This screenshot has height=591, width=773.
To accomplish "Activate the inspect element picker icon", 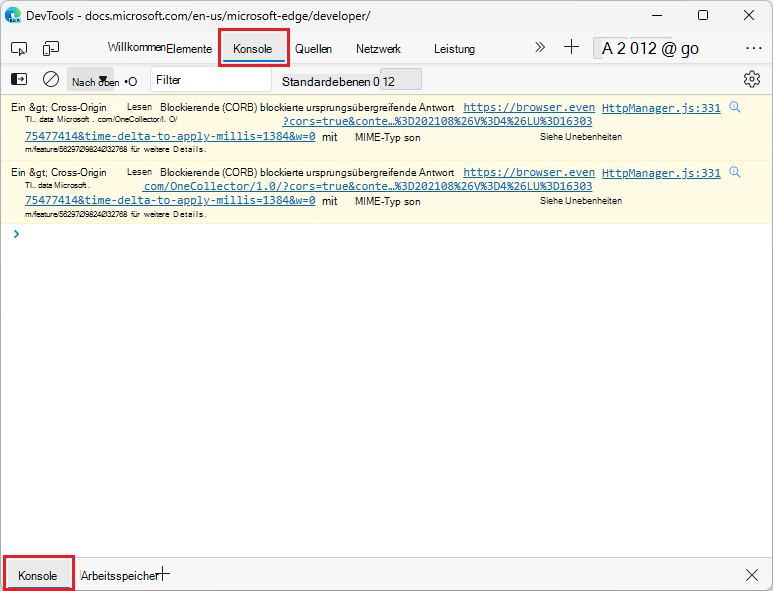I will pos(19,48).
